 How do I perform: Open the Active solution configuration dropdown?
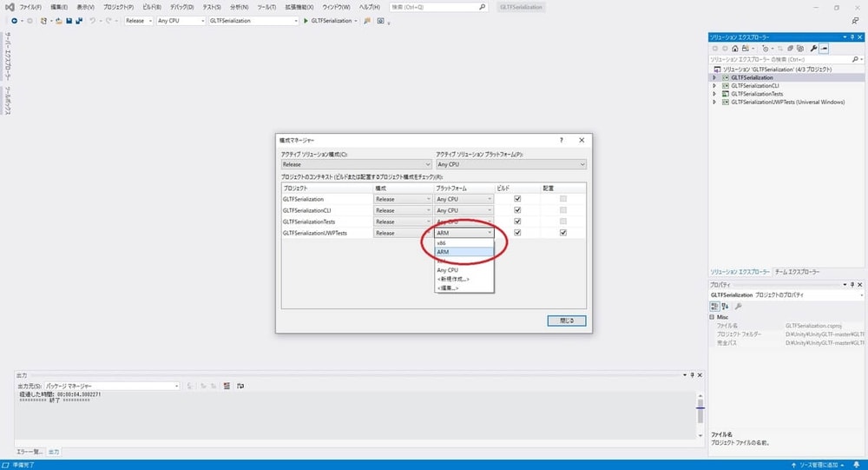[356, 164]
